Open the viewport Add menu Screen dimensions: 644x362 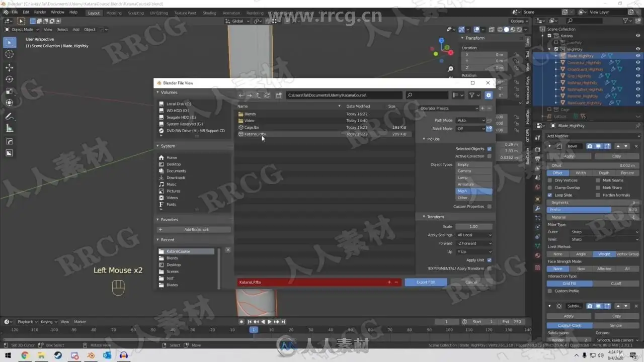coord(76,30)
